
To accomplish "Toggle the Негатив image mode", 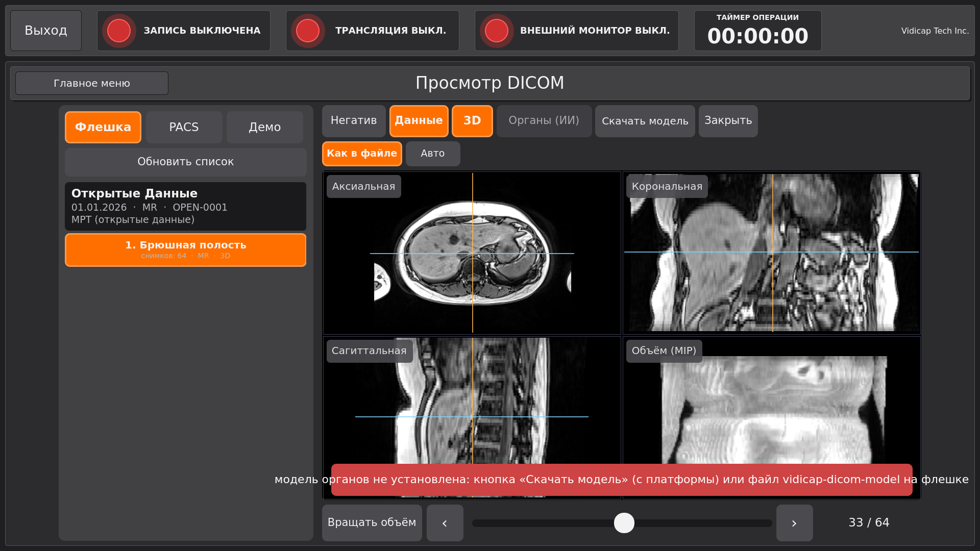I will pos(354,121).
